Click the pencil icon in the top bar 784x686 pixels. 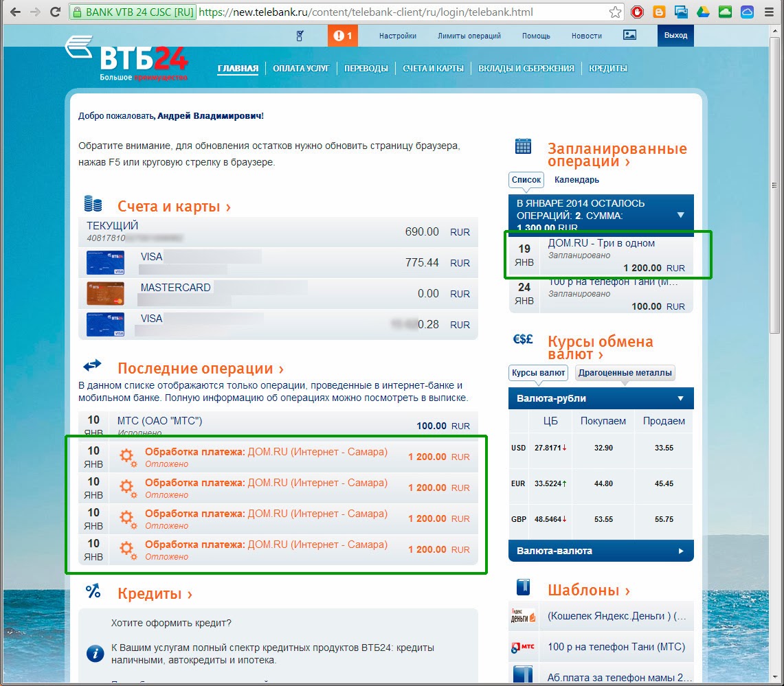(300, 36)
